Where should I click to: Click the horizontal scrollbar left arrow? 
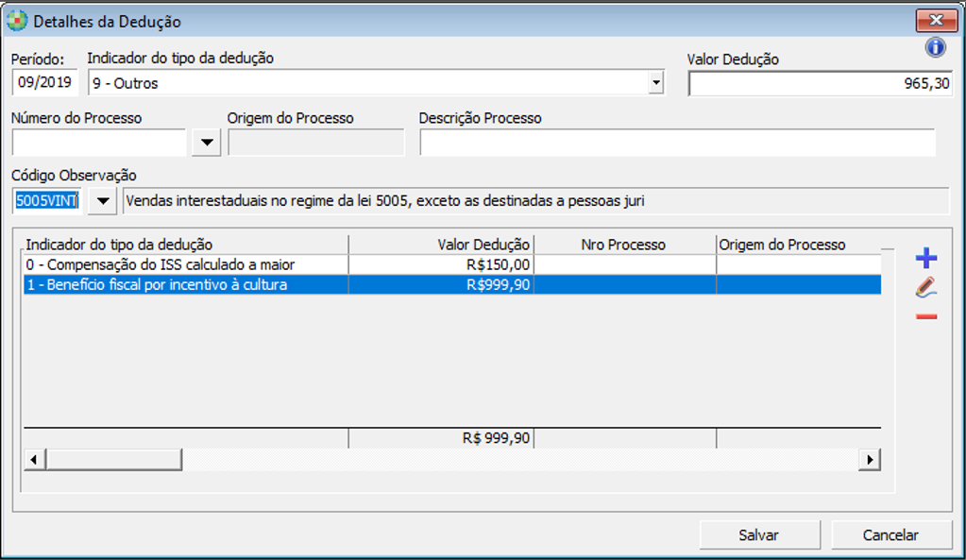(x=34, y=459)
